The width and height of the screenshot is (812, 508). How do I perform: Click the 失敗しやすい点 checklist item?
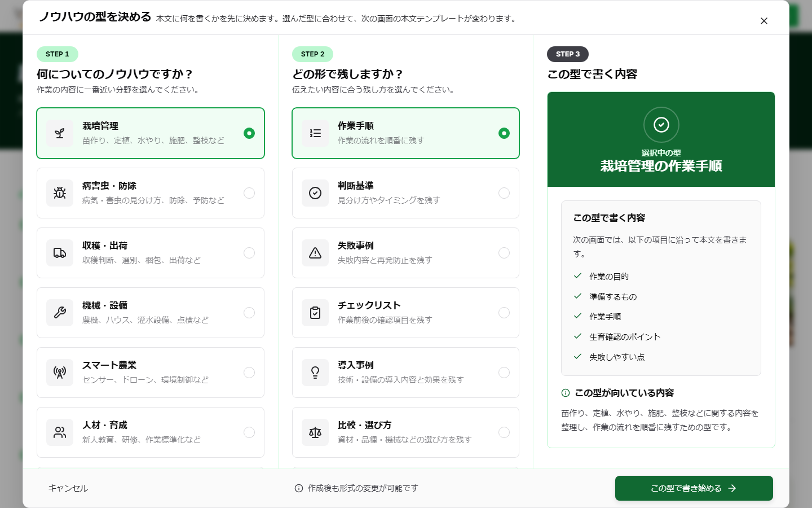[x=609, y=357]
